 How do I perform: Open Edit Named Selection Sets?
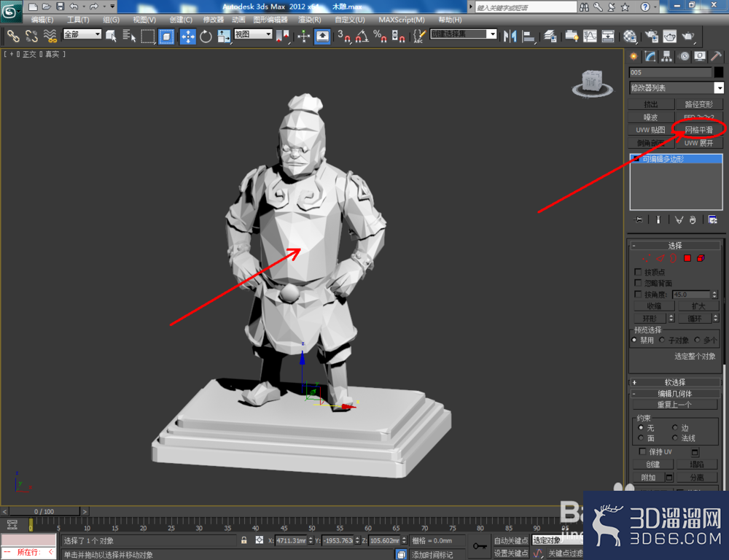pyautogui.click(x=419, y=36)
